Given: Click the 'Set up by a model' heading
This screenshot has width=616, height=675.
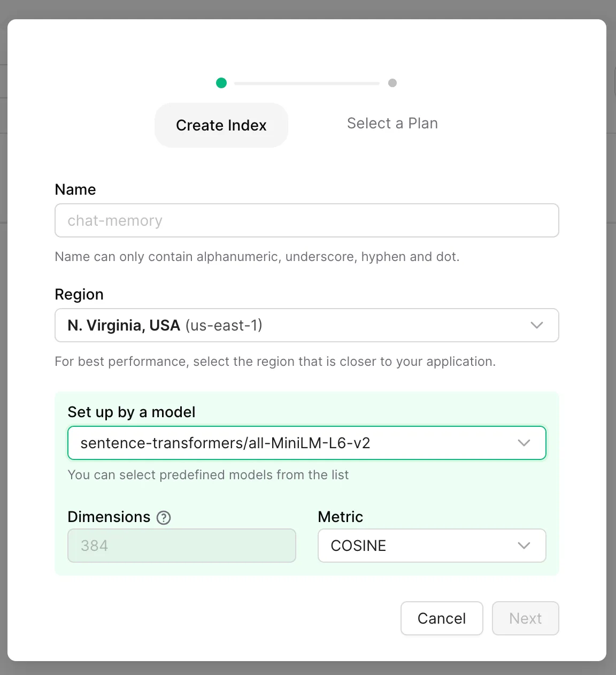Looking at the screenshot, I should point(132,412).
